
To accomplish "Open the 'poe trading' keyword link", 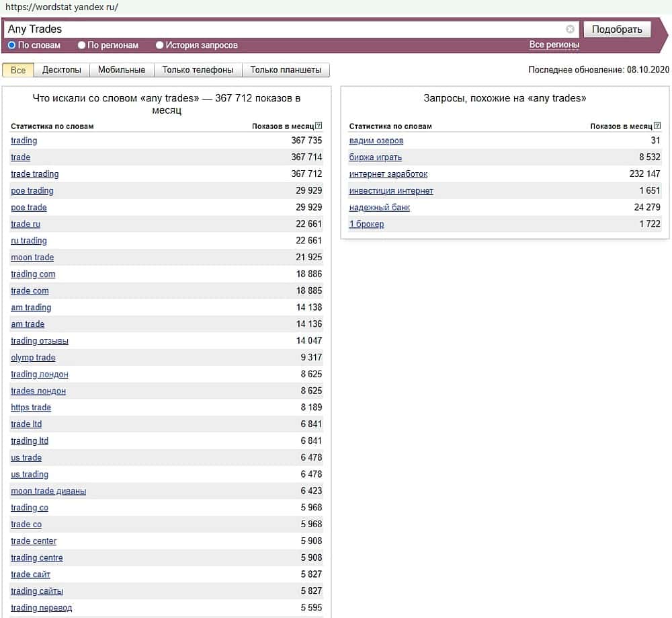I will tap(32, 190).
